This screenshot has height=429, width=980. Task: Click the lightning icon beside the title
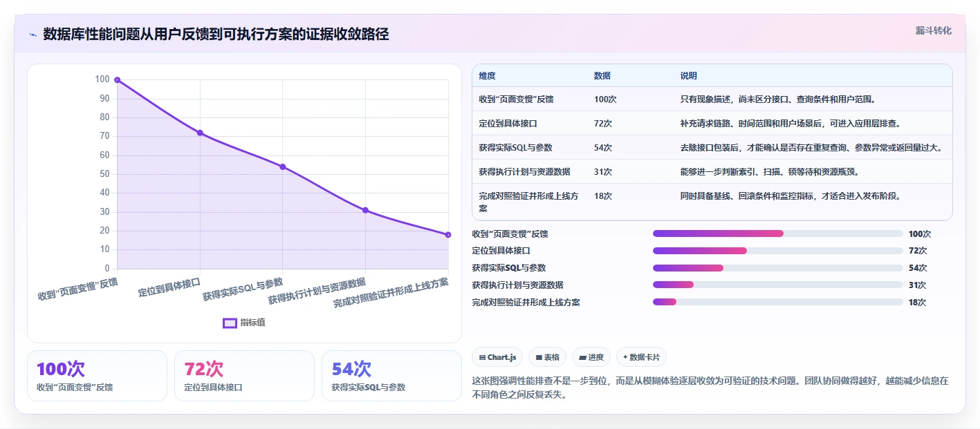click(33, 35)
